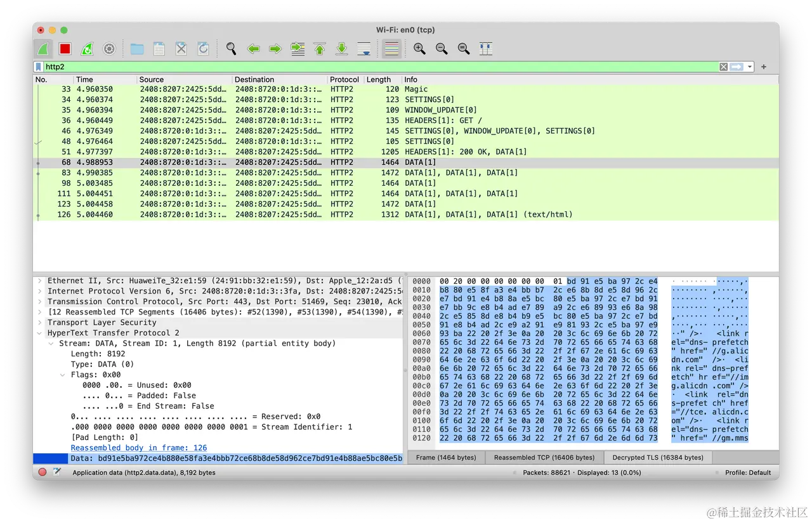Click Profile: Default in status bar
This screenshot has height=523, width=812.
point(748,472)
